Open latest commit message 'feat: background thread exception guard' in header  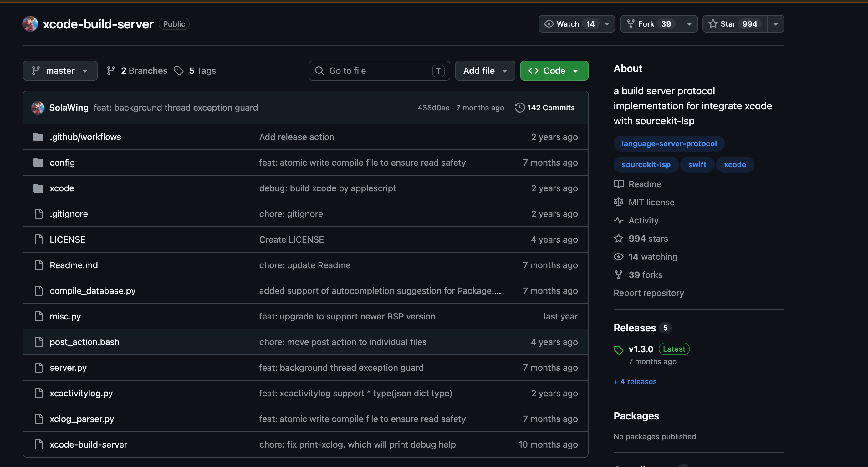[x=176, y=108]
